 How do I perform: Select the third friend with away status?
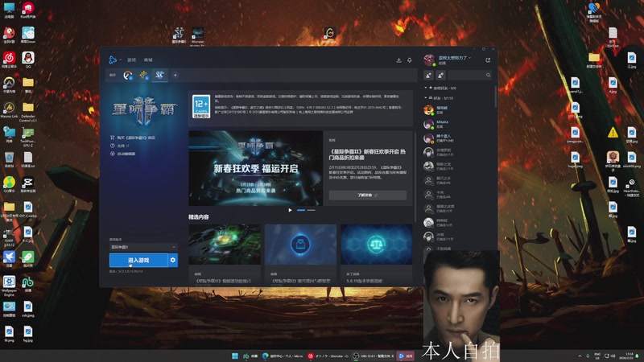coord(458,138)
